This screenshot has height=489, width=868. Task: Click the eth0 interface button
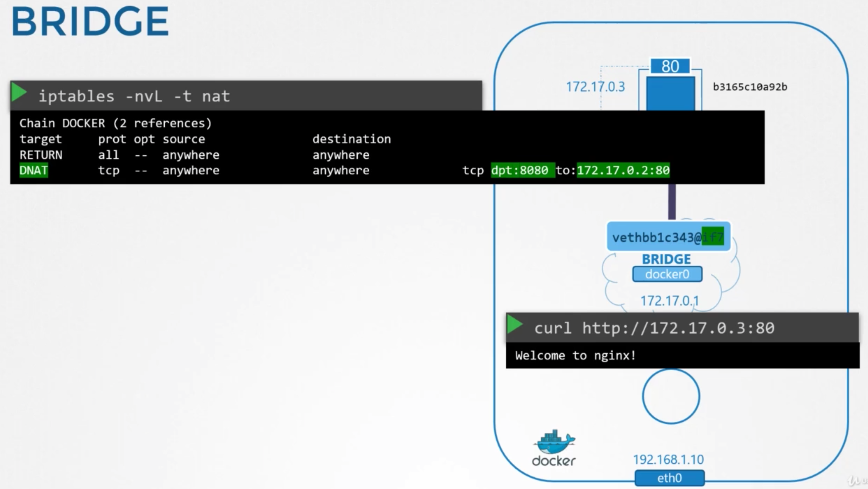pos(669,478)
